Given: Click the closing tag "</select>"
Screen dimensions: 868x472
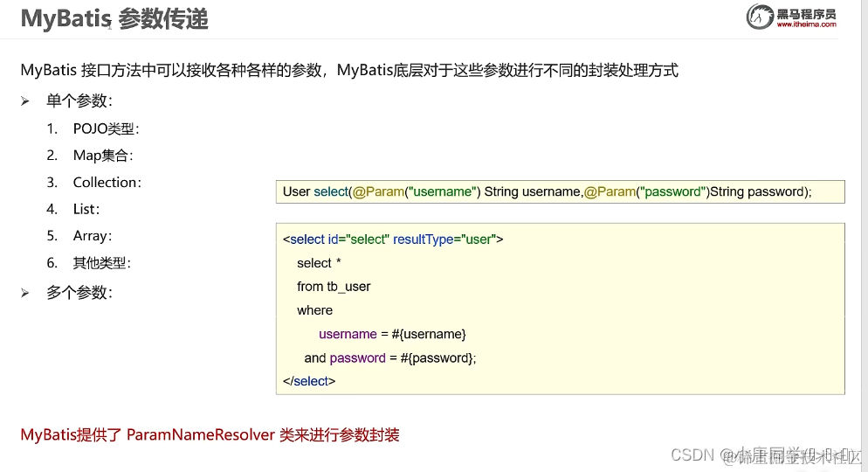Looking at the screenshot, I should [309, 381].
